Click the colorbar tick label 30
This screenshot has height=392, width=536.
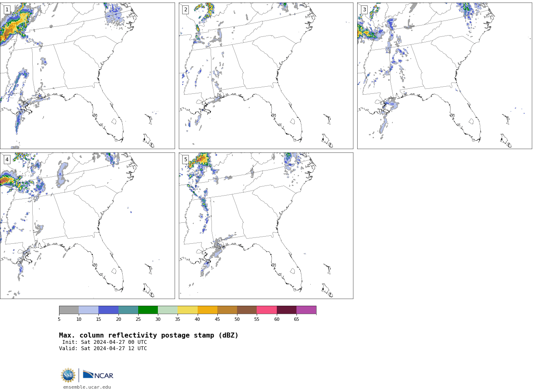(x=158, y=320)
